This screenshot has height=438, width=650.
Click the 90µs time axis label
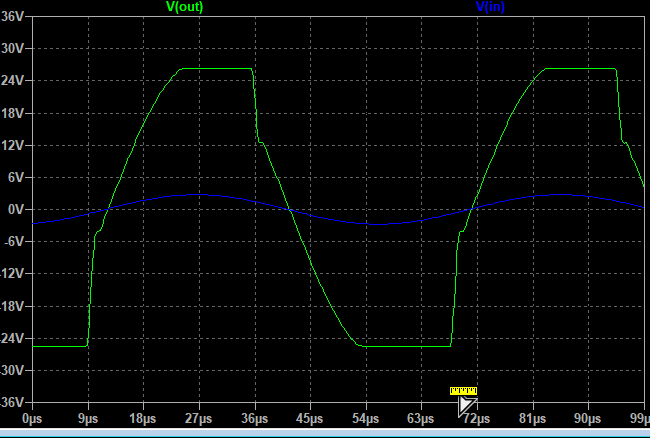(x=588, y=419)
